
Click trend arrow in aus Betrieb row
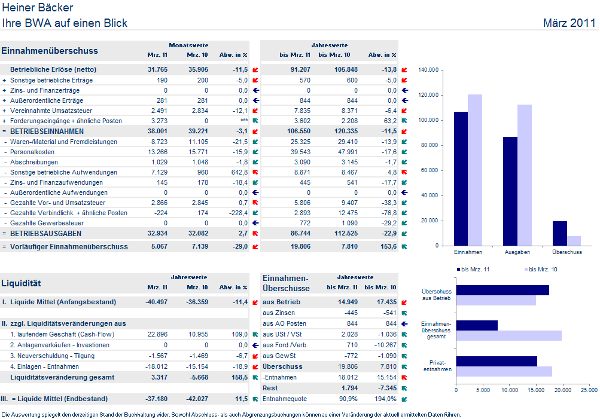point(404,302)
